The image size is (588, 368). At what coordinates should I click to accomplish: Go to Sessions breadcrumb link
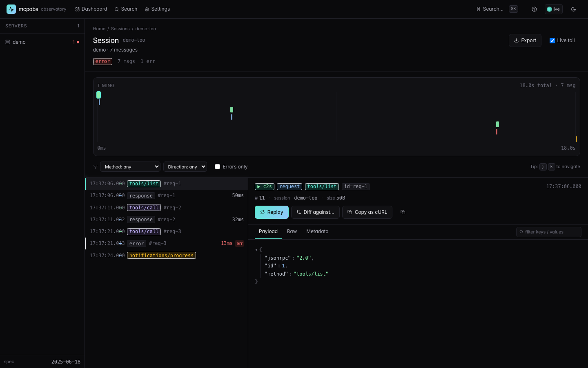click(x=120, y=29)
